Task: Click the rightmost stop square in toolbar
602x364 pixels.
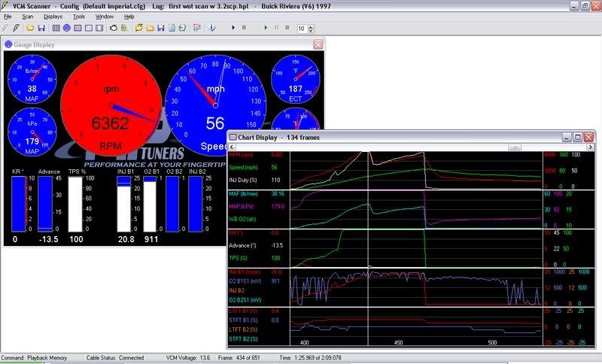Action: pyautogui.click(x=287, y=28)
